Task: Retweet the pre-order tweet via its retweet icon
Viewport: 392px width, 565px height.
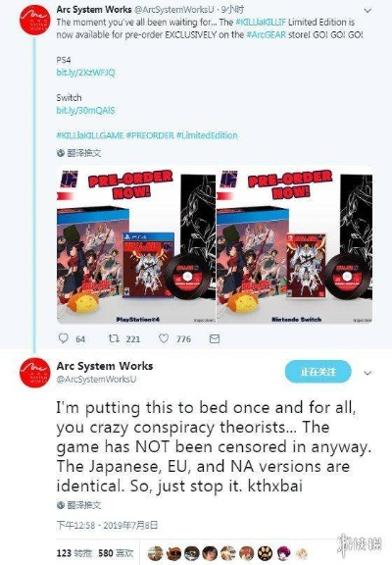Action: pos(114,338)
